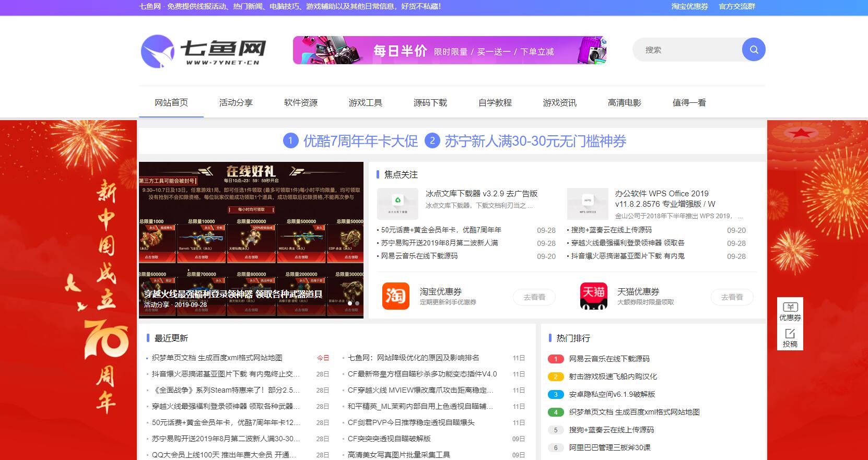Open CF突突突透视自瞄破解版 article
Viewport: 868px width, 460px height.
389,439
